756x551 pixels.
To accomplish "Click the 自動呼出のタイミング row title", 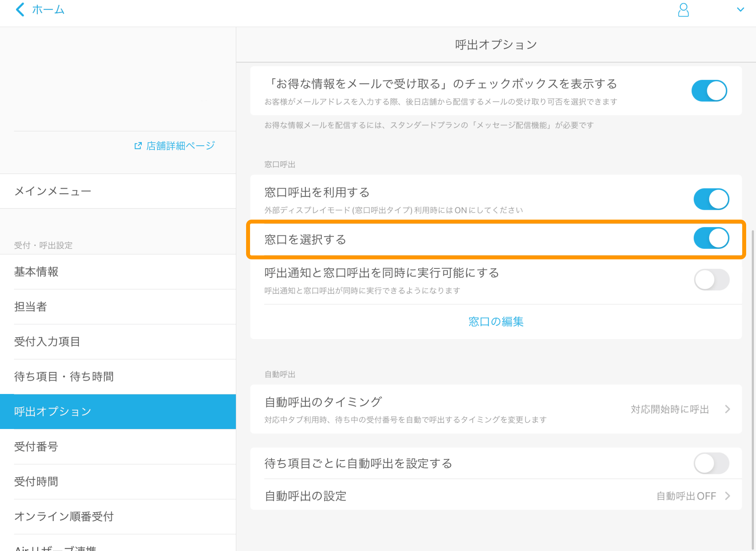I will coord(323,402).
